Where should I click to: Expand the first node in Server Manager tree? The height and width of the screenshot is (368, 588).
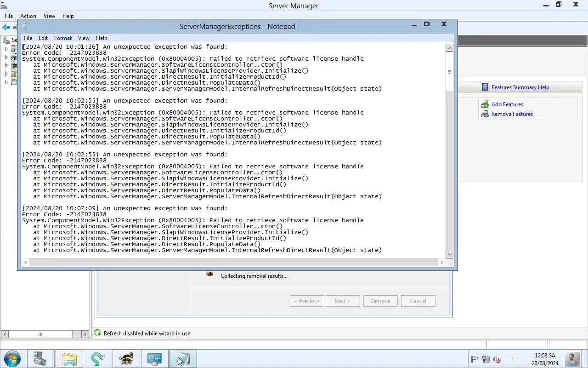6,49
